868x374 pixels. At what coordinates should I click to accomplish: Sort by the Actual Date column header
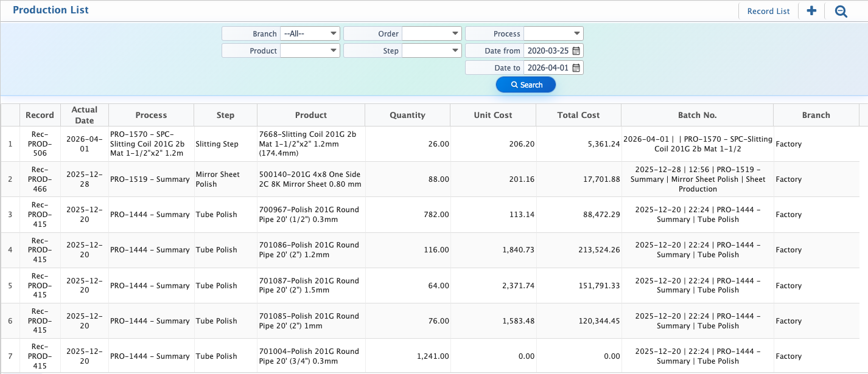[x=85, y=115]
